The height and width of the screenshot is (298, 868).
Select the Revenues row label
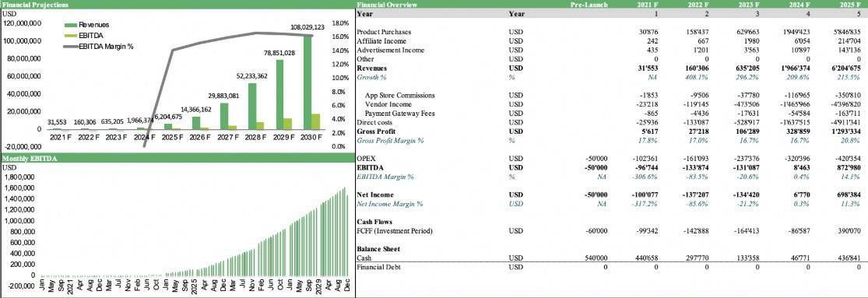click(372, 68)
